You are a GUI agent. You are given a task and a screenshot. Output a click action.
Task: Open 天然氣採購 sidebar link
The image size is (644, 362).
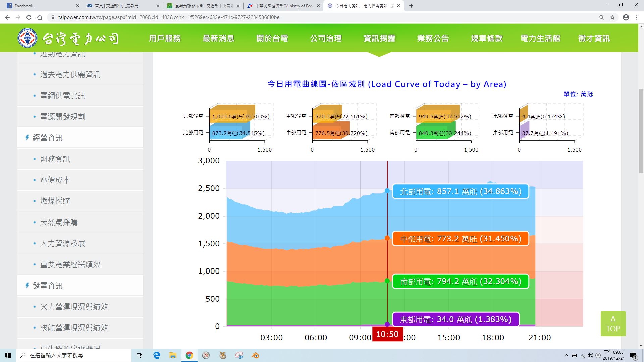point(80,222)
